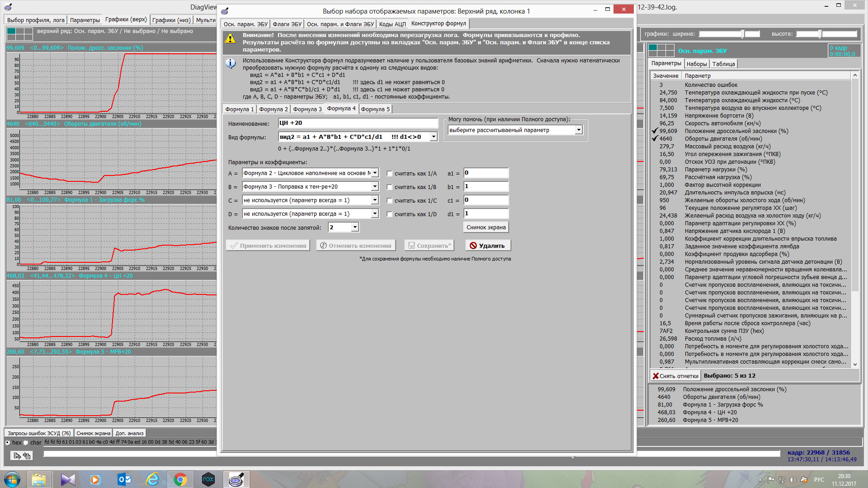The image size is (868, 488).
Task: Select the 'Напряжение бортсети (В)' row
Action: coord(751,116)
